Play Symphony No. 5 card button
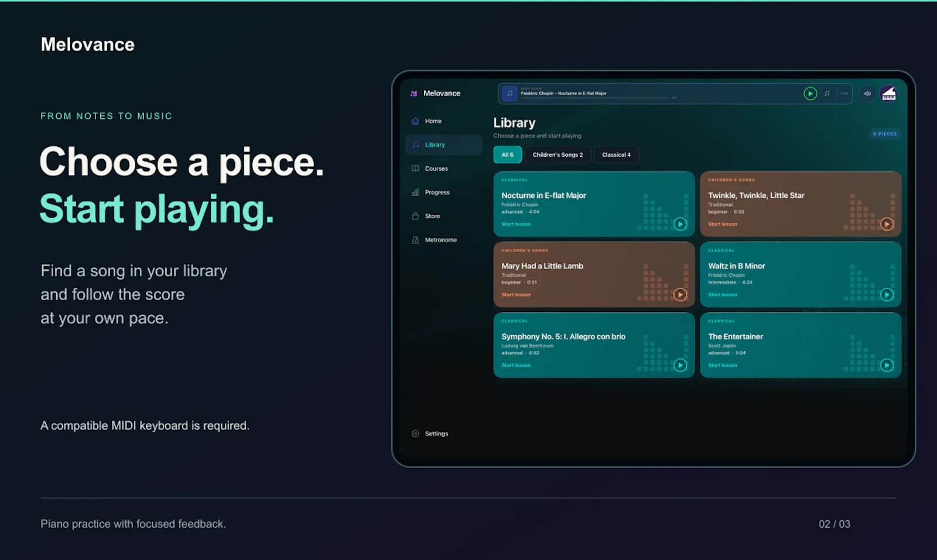Screen dimensions: 937x560 click(x=680, y=365)
